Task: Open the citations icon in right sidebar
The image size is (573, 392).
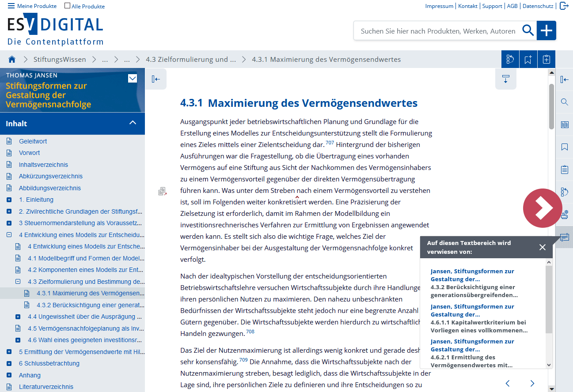Action: click(564, 192)
